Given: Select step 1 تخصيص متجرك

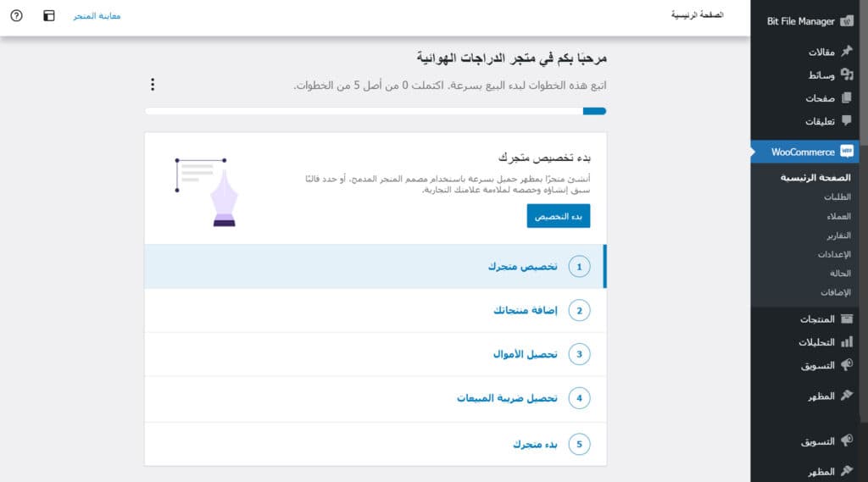Looking at the screenshot, I should tap(375, 266).
